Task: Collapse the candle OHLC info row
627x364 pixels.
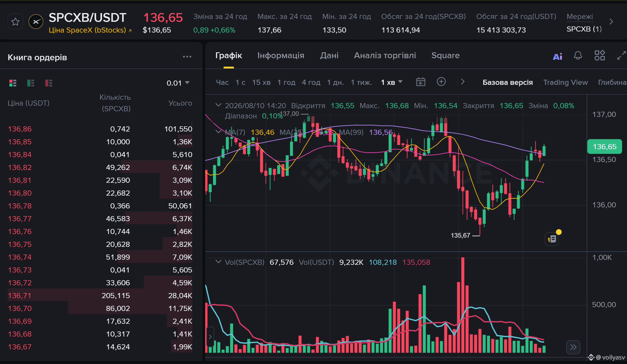Action: pyautogui.click(x=218, y=105)
